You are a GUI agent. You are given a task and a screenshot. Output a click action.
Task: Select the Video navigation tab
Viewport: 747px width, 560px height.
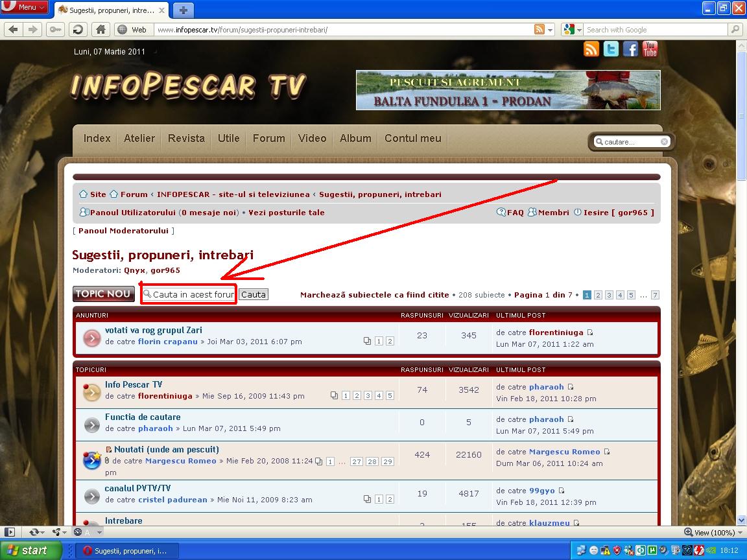click(312, 138)
